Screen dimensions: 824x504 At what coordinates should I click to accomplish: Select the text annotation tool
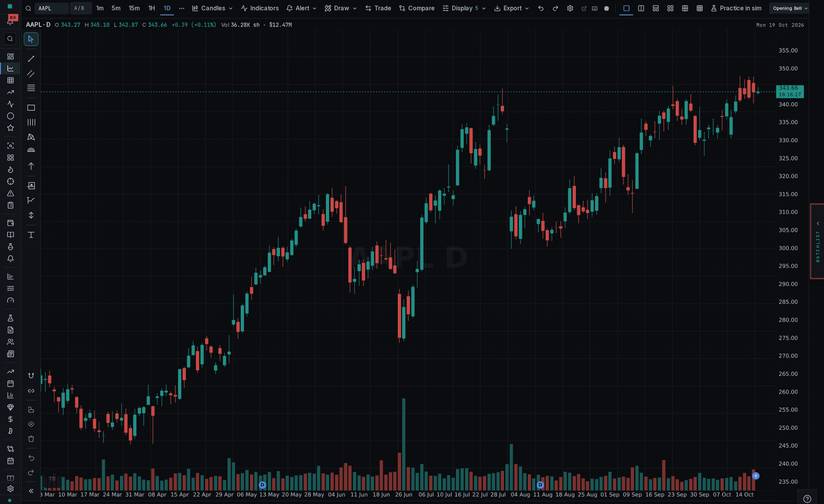coord(31,235)
